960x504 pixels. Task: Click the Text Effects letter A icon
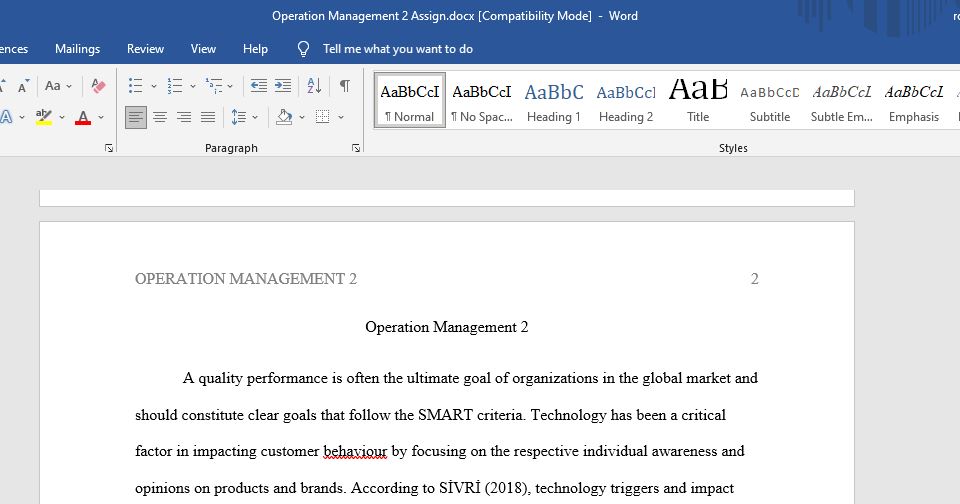point(7,116)
